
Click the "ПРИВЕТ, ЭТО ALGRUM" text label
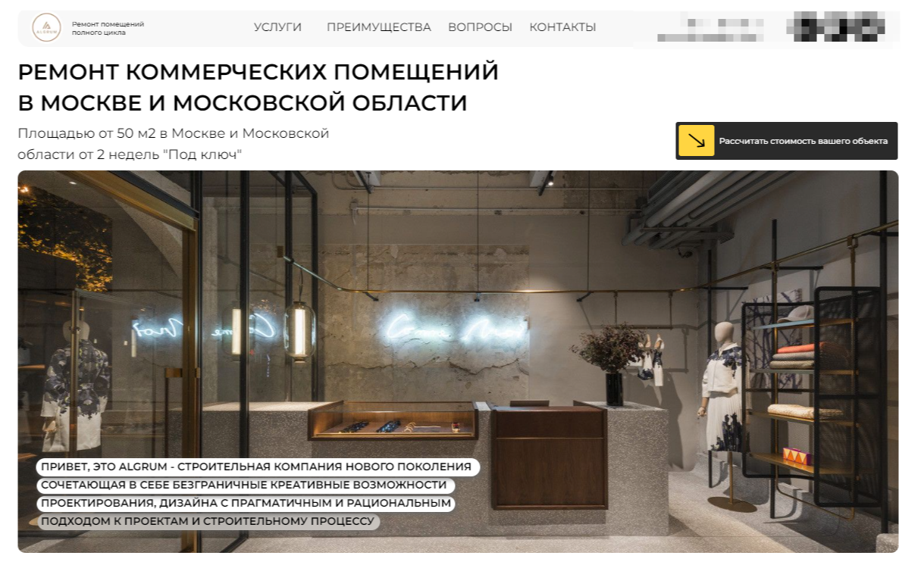pos(257,467)
